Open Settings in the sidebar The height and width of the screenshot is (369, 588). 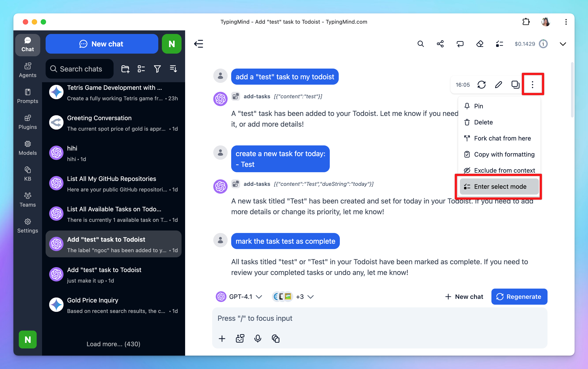[x=27, y=226]
